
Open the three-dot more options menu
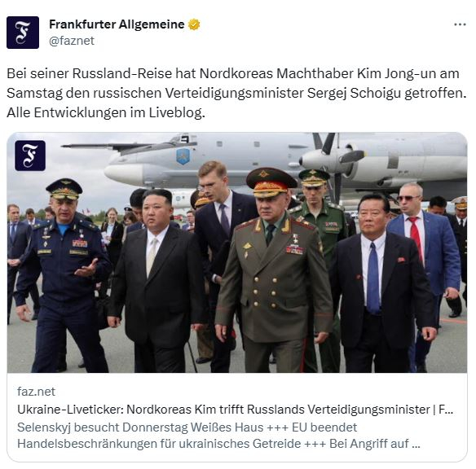click(x=460, y=24)
